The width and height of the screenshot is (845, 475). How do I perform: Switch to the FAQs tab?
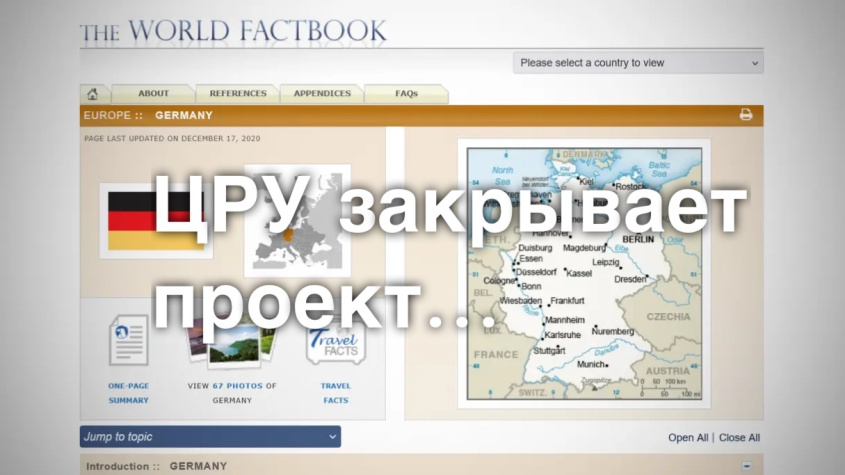tap(406, 93)
